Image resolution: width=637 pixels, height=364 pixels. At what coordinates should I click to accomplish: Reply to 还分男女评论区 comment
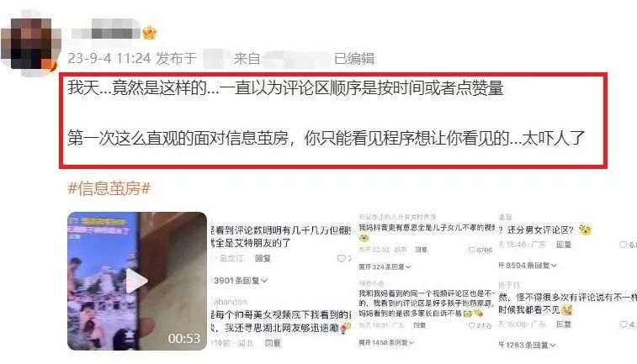click(564, 245)
